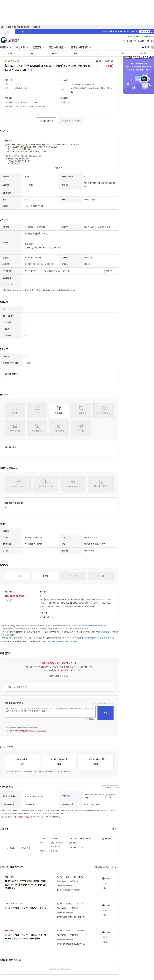Open the 로그인 login icon
154x980 pixels.
(127, 41)
